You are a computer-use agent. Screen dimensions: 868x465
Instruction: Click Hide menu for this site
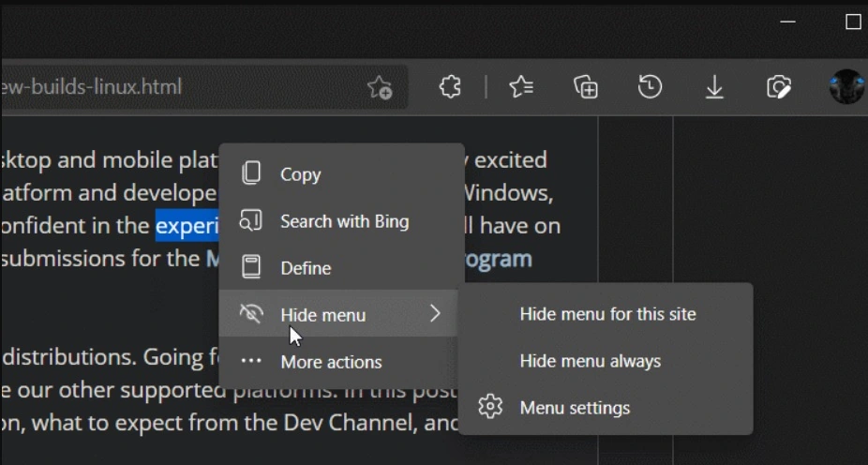pyautogui.click(x=607, y=314)
